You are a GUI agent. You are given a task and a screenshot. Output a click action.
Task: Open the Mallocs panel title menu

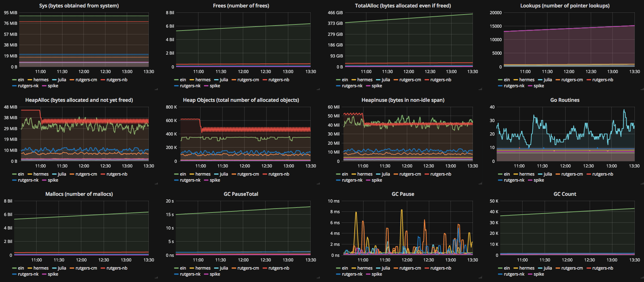[79, 194]
